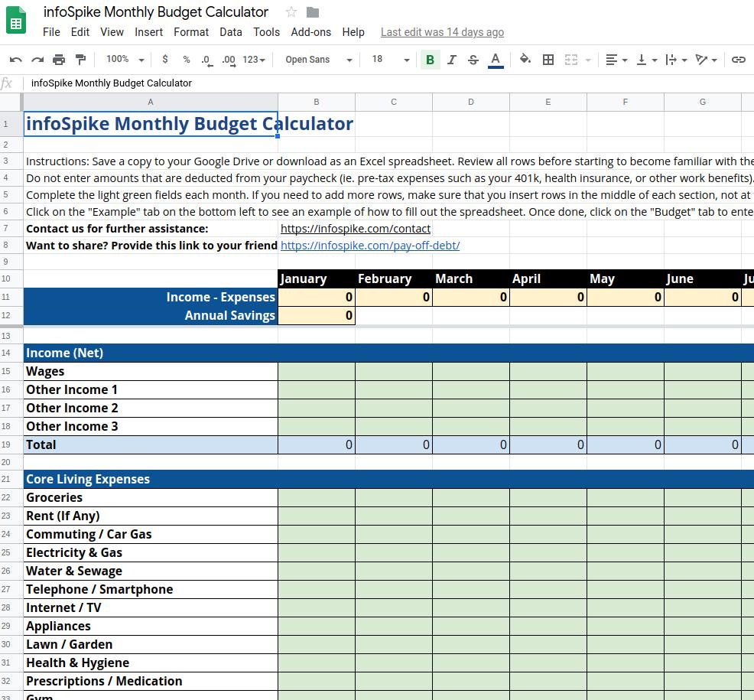Open the View menu
Viewport: 754px width, 700px height.
point(112,32)
